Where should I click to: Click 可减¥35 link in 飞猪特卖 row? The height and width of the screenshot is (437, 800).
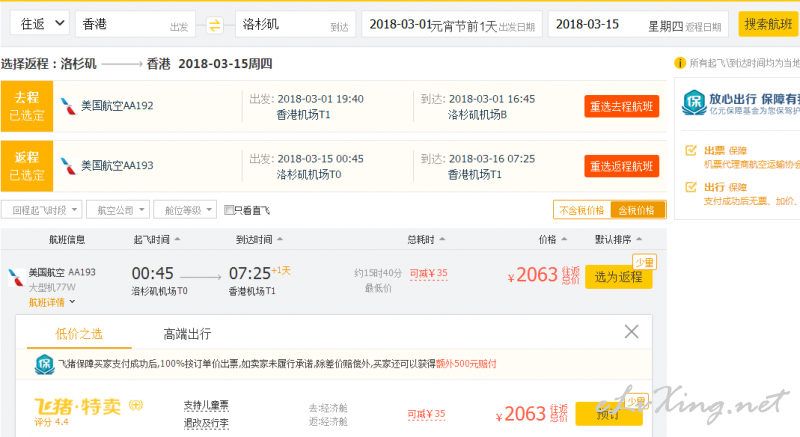(x=427, y=414)
